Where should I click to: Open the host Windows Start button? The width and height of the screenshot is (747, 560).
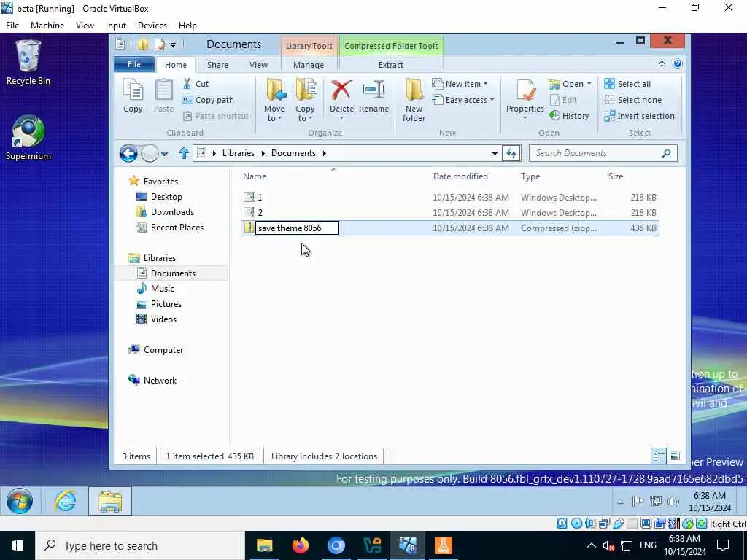(18, 545)
